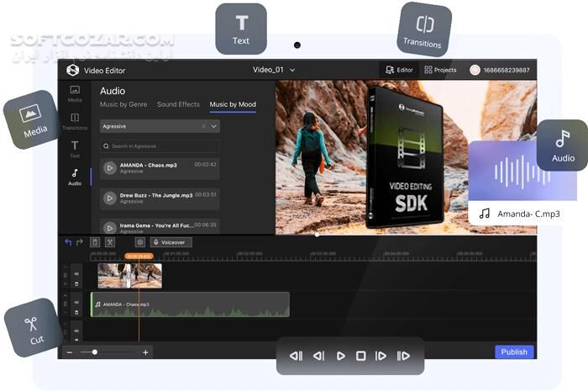Click the undo arrow above the timeline
588x391 pixels.
click(69, 242)
